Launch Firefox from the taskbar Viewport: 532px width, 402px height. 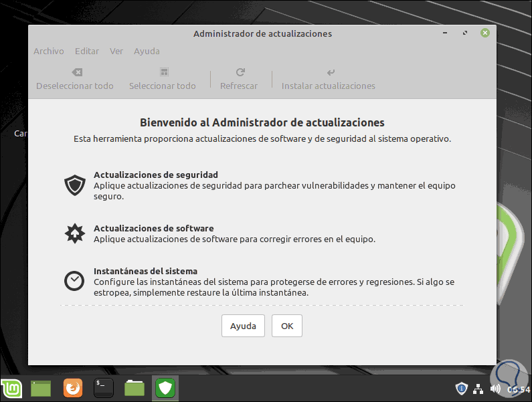[x=73, y=388]
